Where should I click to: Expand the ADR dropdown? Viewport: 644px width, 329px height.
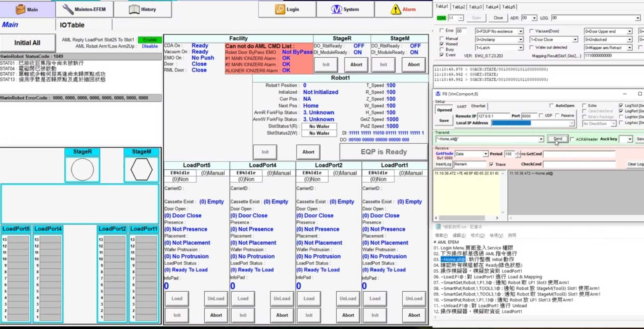pyautogui.click(x=534, y=18)
